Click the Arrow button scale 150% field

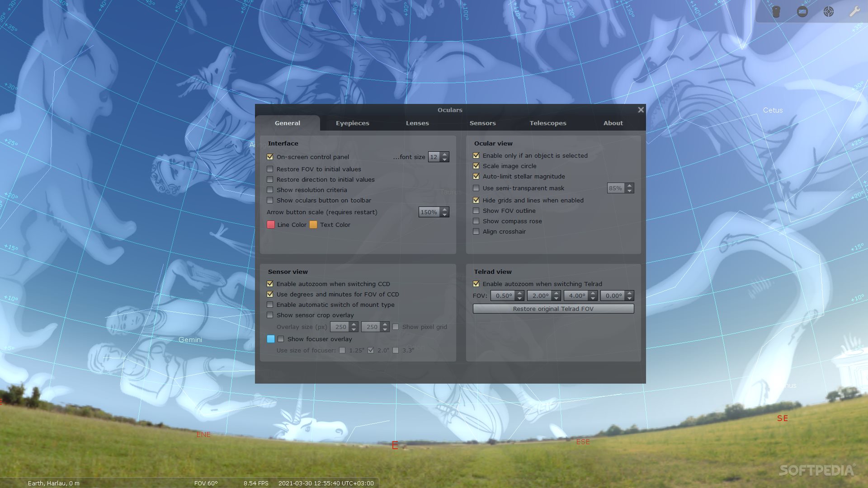(x=429, y=212)
